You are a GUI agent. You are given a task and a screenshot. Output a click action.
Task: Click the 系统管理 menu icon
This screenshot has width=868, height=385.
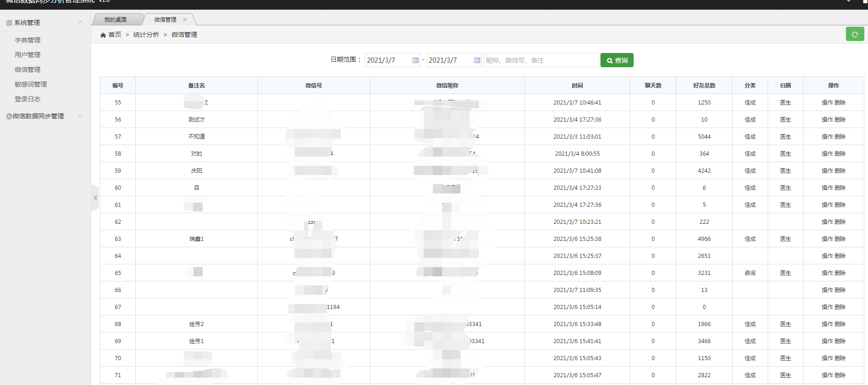point(9,23)
